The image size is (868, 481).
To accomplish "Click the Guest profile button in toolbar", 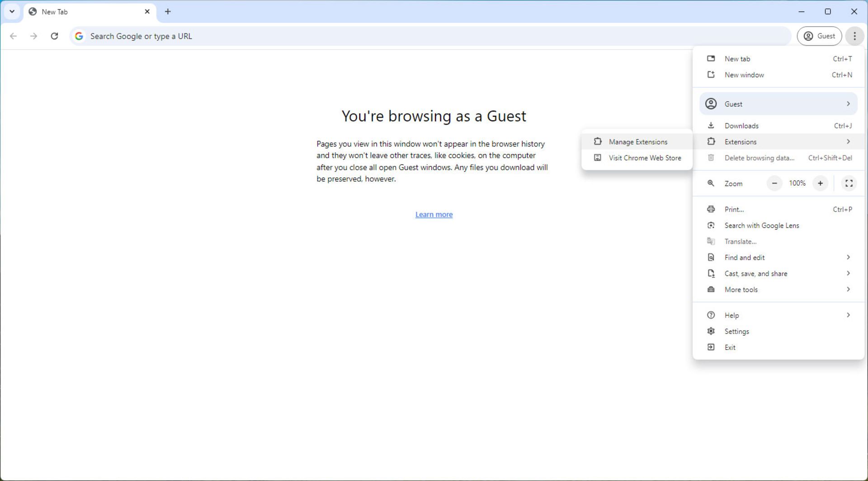I will coord(819,36).
